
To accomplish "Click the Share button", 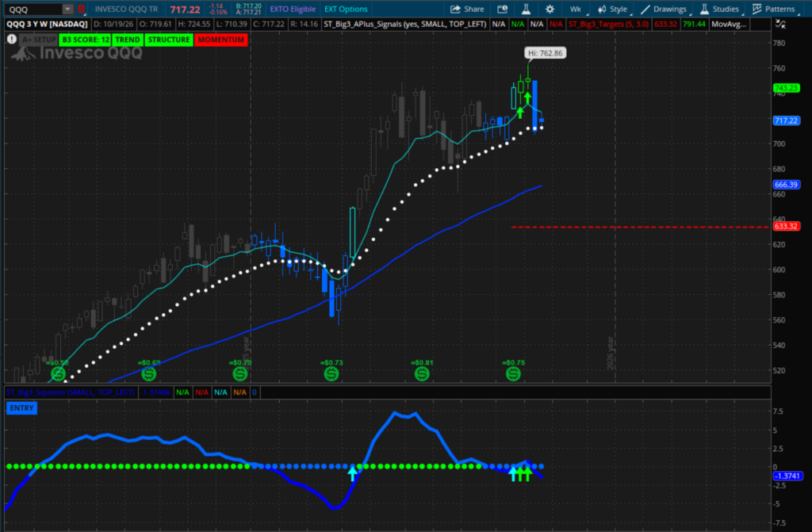I will pos(467,9).
